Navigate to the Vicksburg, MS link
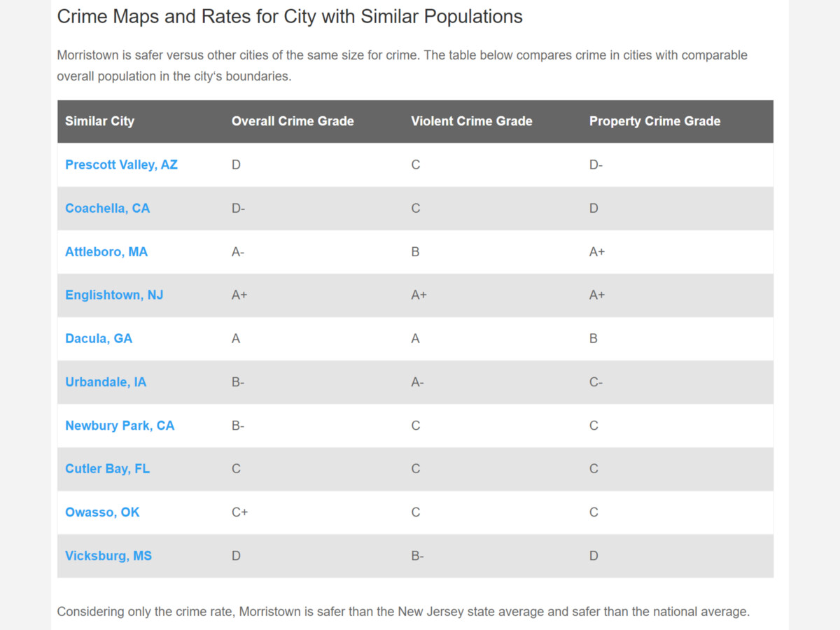840x630 pixels. click(x=108, y=556)
